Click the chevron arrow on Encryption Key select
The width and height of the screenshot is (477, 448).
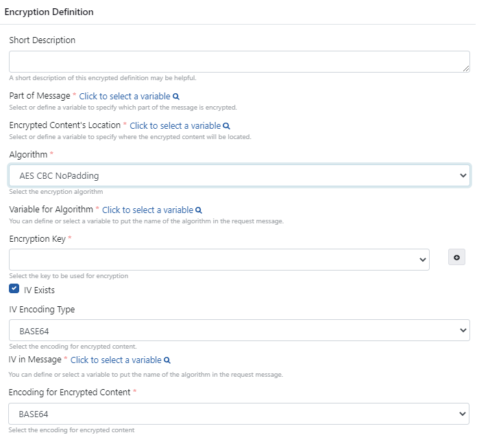pyautogui.click(x=421, y=260)
